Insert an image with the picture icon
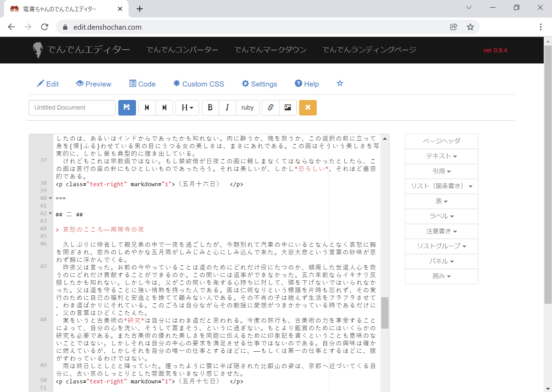 click(x=288, y=108)
